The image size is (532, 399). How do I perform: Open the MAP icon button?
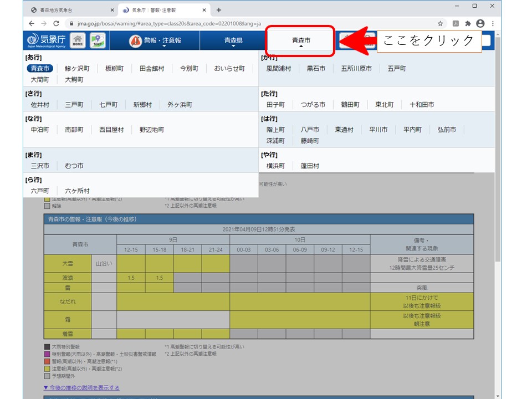pyautogui.click(x=98, y=40)
